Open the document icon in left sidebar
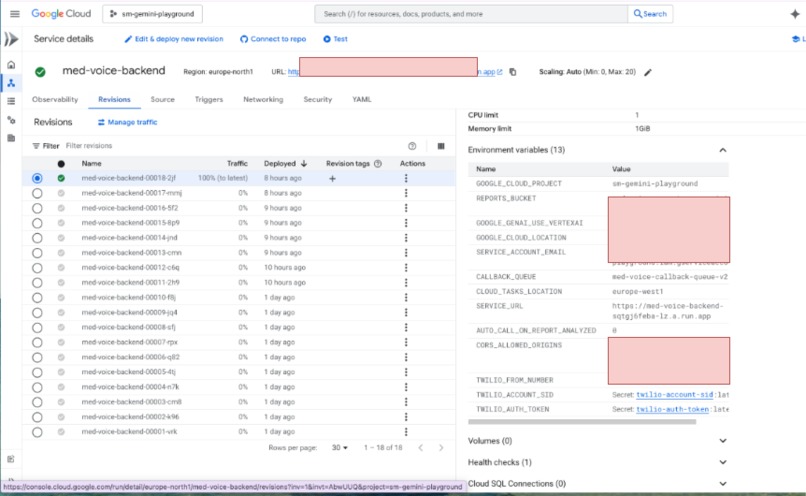This screenshot has width=806, height=496. pos(11,138)
